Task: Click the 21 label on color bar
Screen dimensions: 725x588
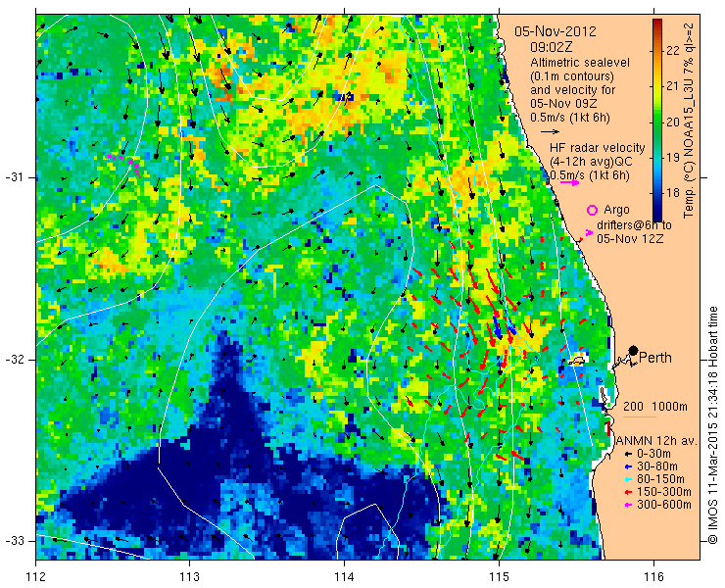Action: point(673,86)
